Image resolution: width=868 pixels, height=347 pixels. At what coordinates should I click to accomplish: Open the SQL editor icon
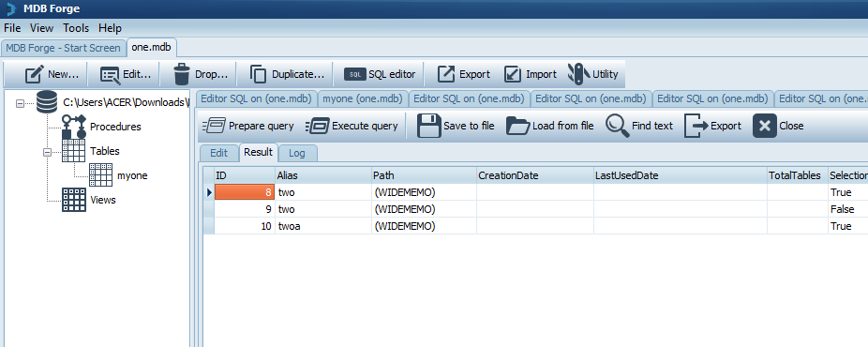355,74
